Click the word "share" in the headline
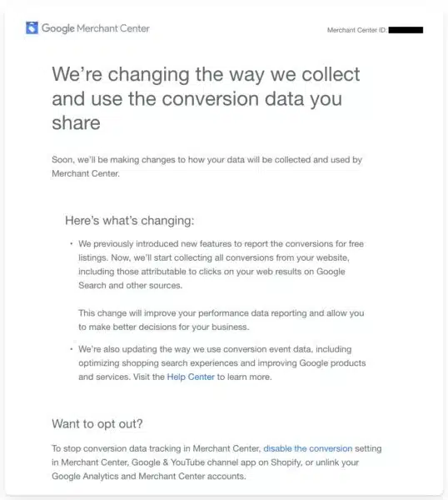The width and height of the screenshot is (448, 500). (76, 123)
